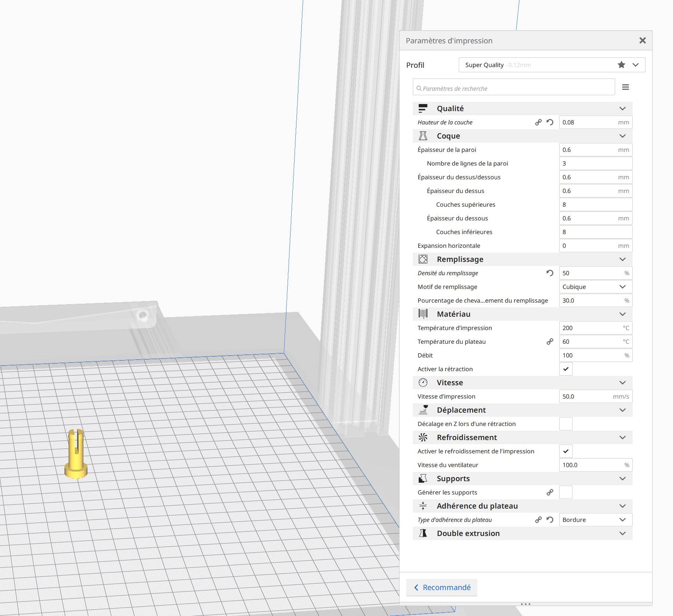The width and height of the screenshot is (673, 616).
Task: Switch back to Recommandé mode
Action: tap(442, 587)
